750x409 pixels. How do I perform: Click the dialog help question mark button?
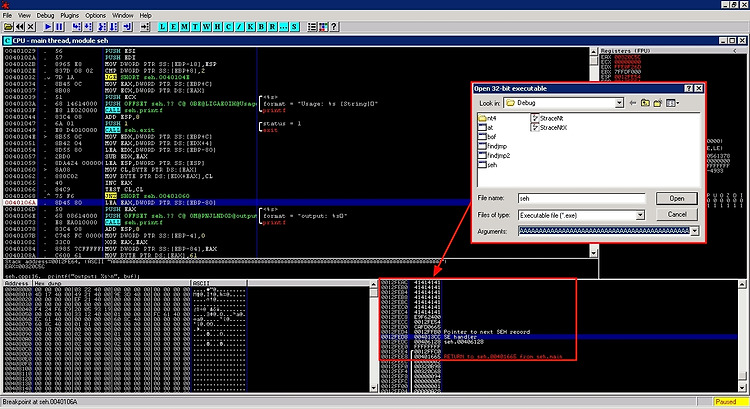click(x=688, y=88)
